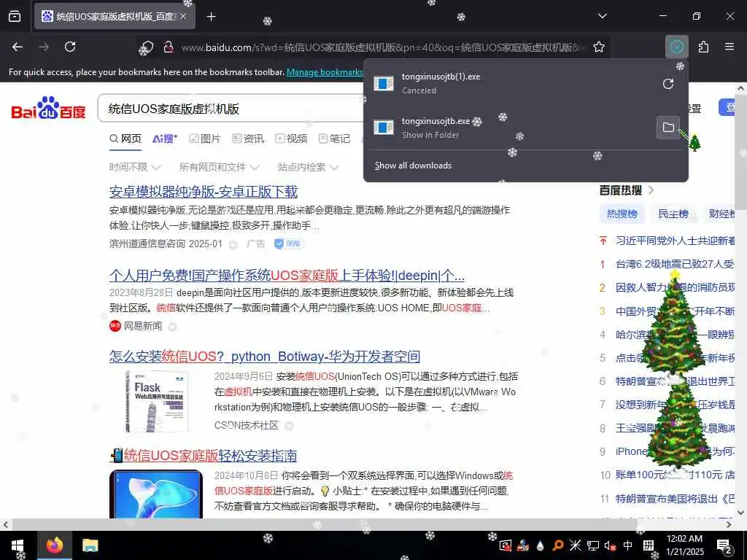Open network status tray icon
The image size is (747, 560).
click(x=592, y=545)
